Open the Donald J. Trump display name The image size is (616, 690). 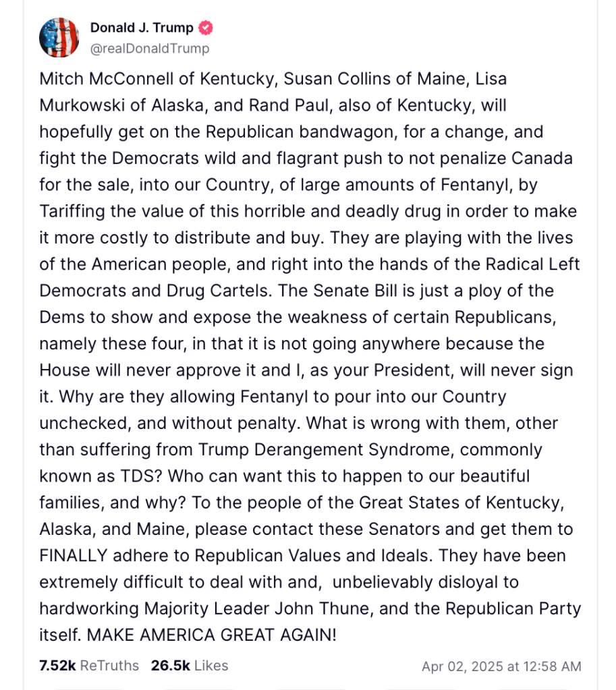click(x=142, y=28)
